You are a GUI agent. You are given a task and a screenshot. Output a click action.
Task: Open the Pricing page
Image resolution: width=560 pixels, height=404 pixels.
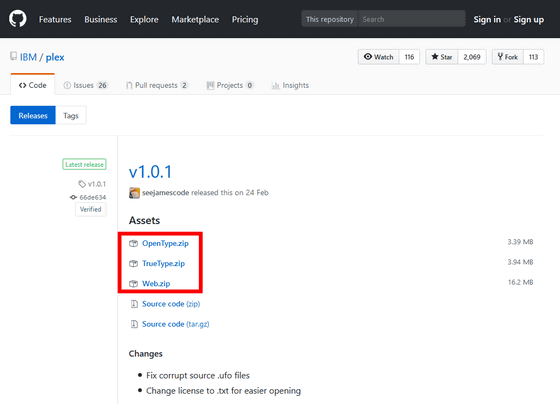pos(245,19)
